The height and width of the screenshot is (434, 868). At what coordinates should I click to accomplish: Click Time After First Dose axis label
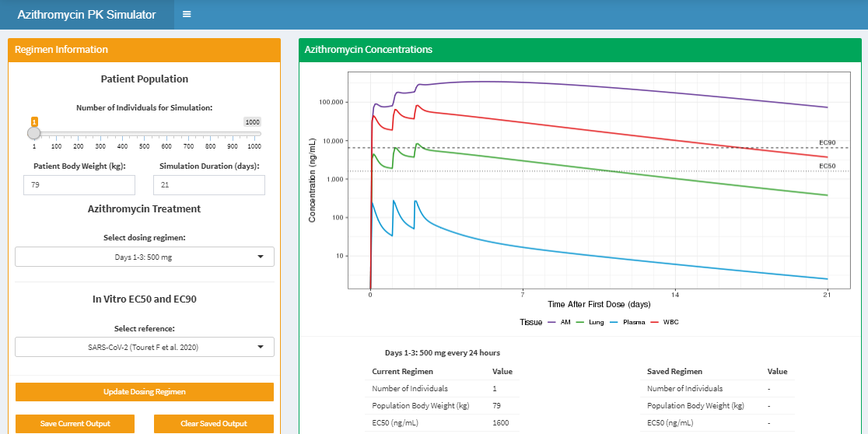599,304
